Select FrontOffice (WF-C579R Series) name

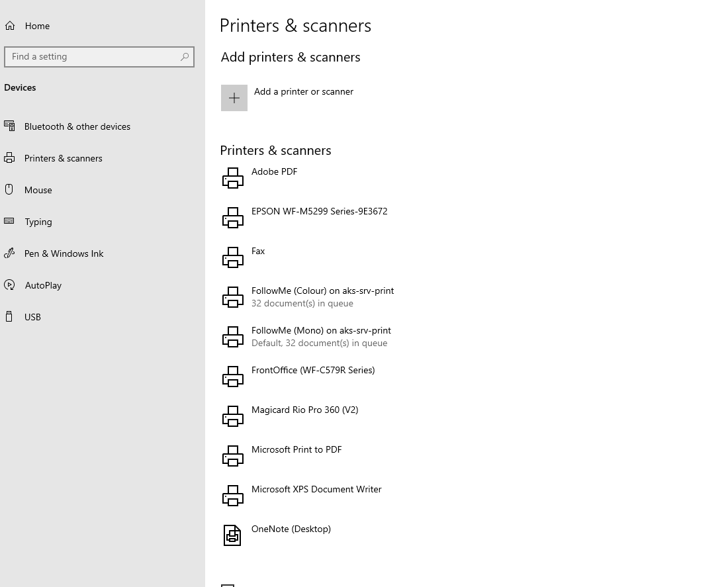pyautogui.click(x=313, y=370)
